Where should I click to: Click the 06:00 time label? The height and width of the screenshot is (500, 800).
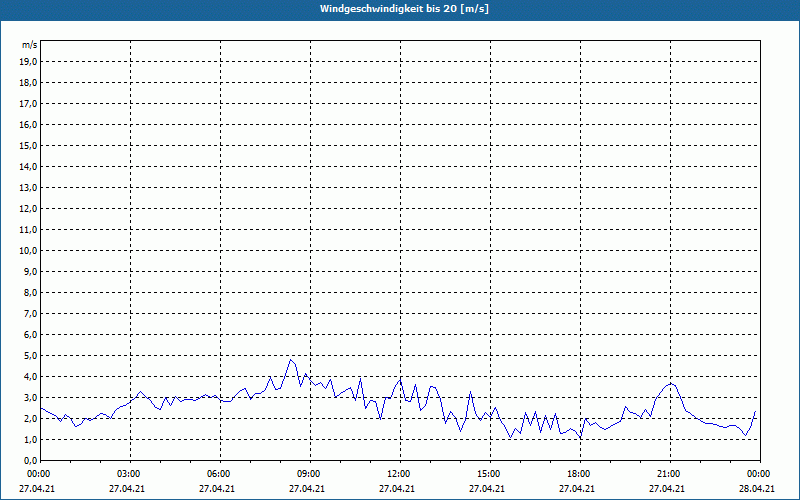[220, 474]
